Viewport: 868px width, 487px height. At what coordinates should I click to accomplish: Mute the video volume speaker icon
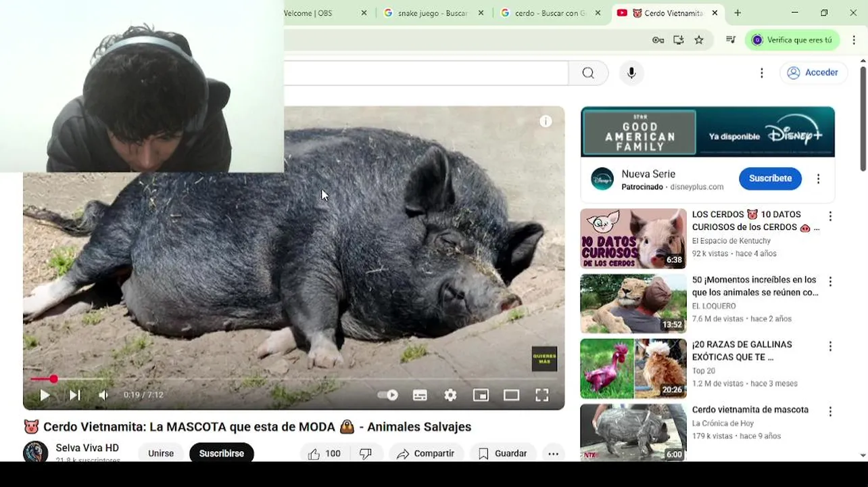click(103, 395)
